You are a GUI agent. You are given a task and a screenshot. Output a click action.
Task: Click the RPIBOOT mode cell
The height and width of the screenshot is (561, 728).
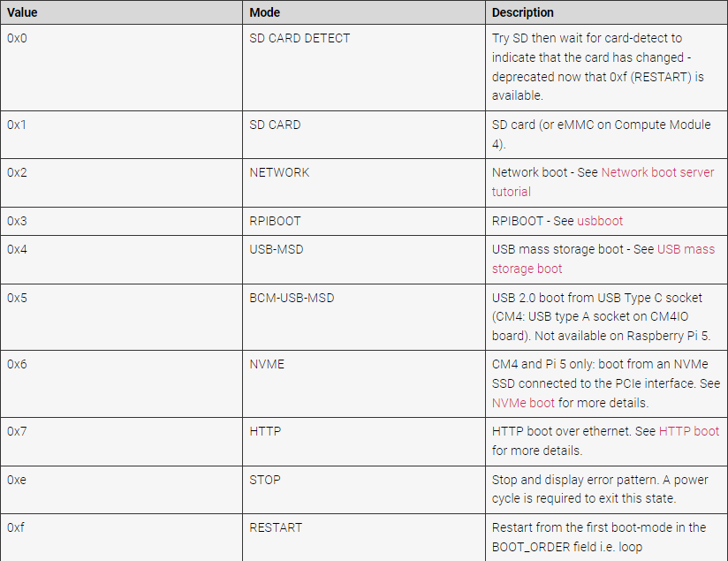coord(363,221)
